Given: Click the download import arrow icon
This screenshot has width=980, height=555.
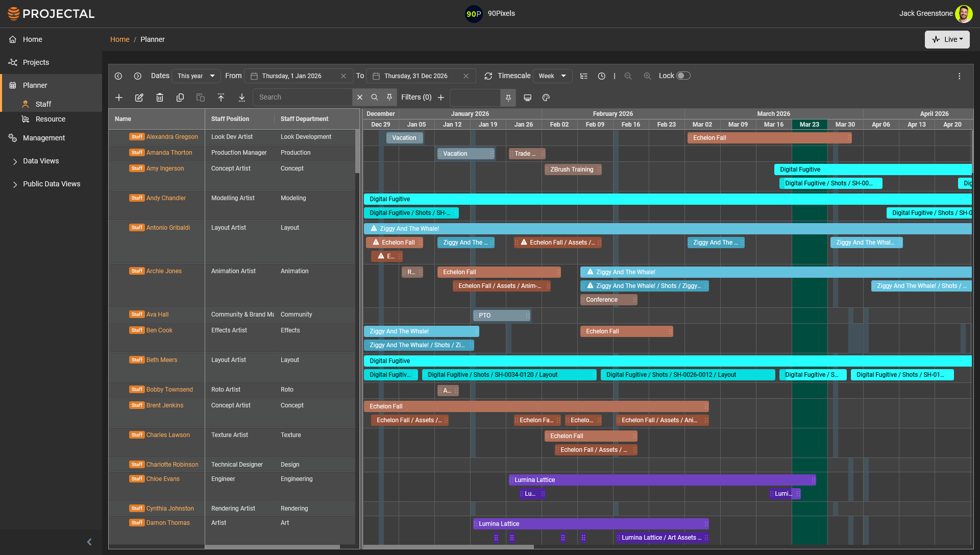Looking at the screenshot, I should click(x=242, y=98).
